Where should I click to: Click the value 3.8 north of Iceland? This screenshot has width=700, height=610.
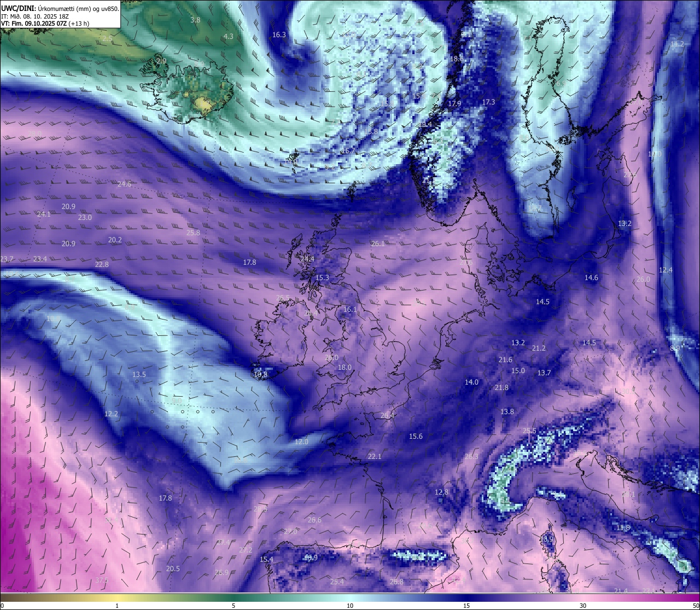pyautogui.click(x=195, y=20)
